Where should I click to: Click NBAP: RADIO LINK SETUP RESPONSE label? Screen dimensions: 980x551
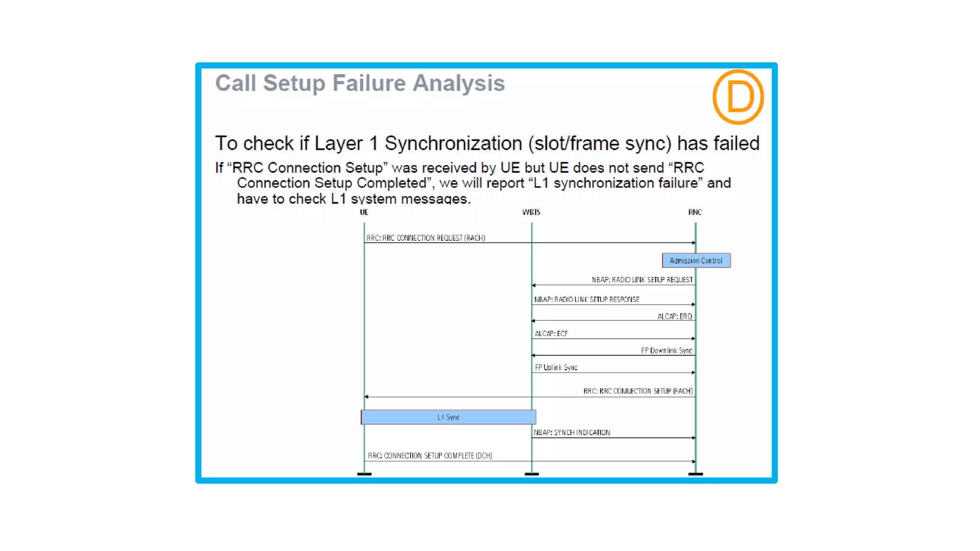pos(587,299)
